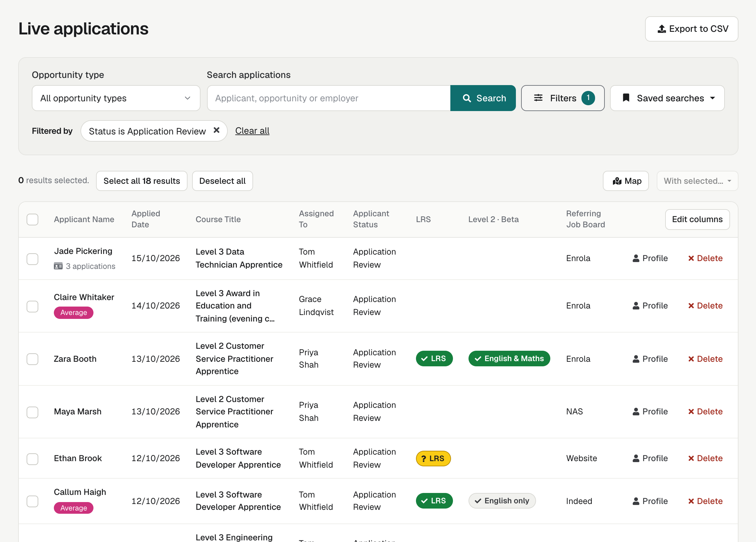Image resolution: width=756 pixels, height=542 pixels.
Task: Delete Zara Booth's application
Action: click(x=705, y=359)
